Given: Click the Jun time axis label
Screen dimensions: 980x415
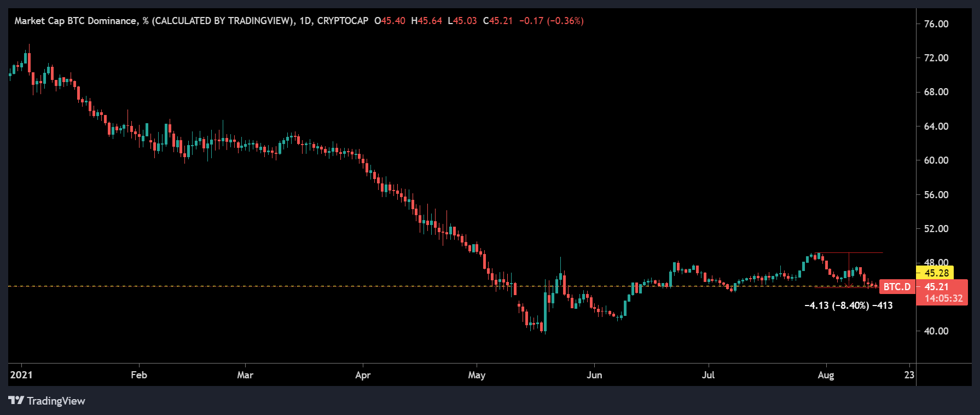Looking at the screenshot, I should tap(594, 375).
